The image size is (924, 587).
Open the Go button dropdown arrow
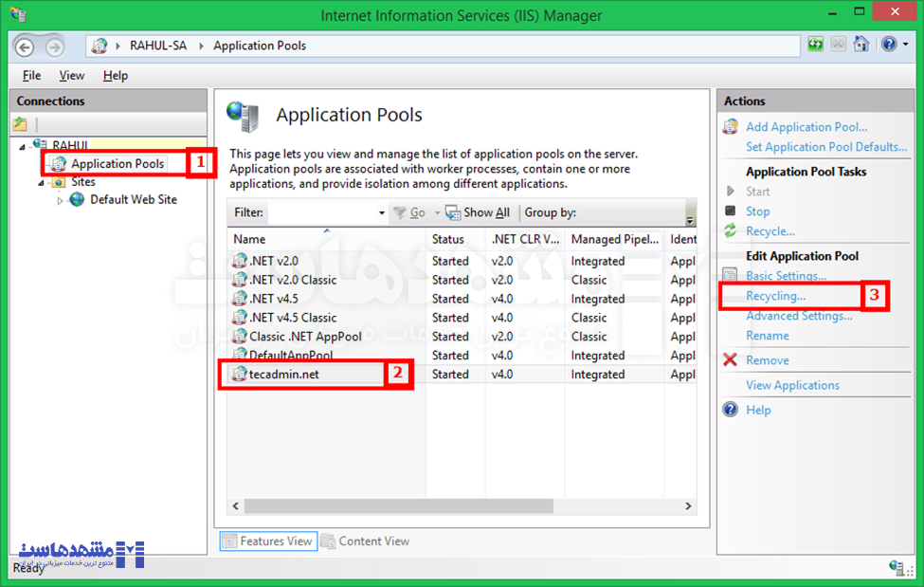(437, 212)
